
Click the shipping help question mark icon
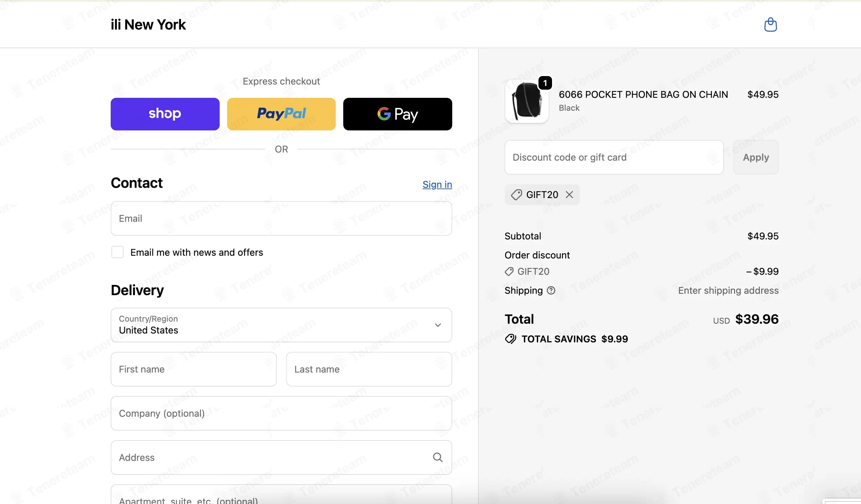(x=551, y=290)
